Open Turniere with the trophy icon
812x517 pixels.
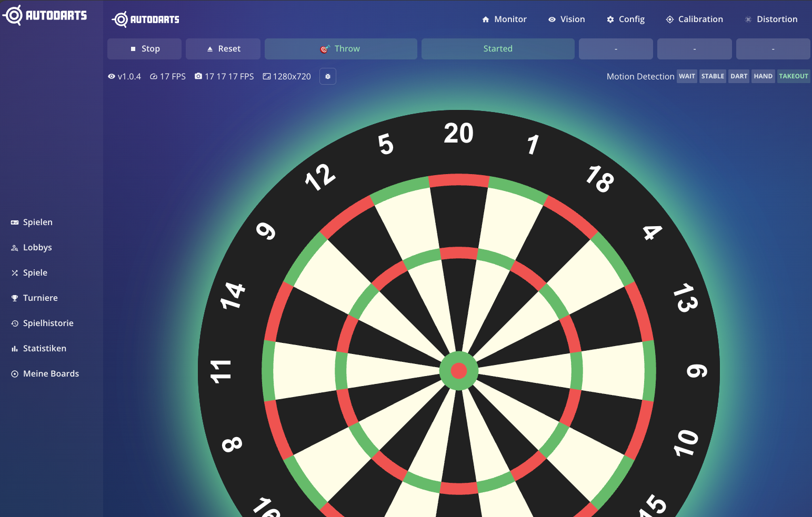[40, 298]
